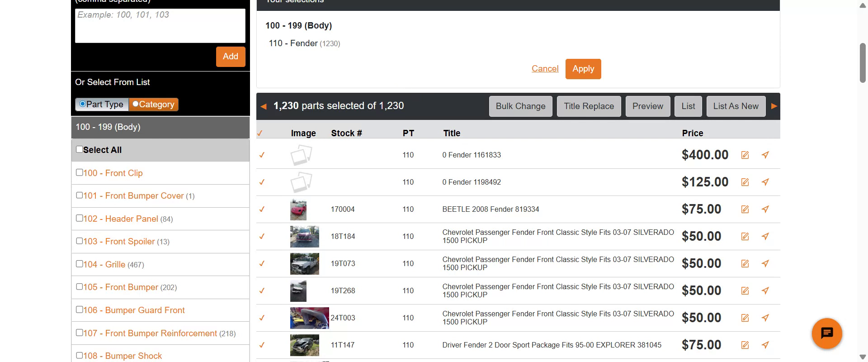This screenshot has height=362, width=868.
Task: Open edit icon for 0 Fender 1161833
Action: [x=745, y=155]
